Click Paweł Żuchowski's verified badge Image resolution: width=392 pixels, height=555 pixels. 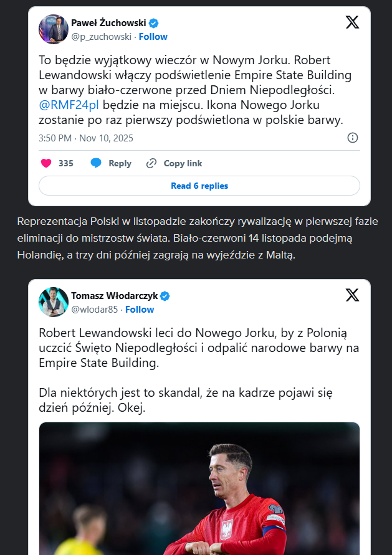tap(153, 24)
